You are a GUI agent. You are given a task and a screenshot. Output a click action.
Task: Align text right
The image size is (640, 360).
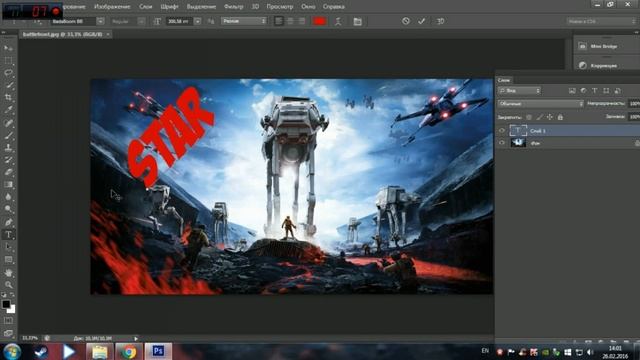(302, 21)
